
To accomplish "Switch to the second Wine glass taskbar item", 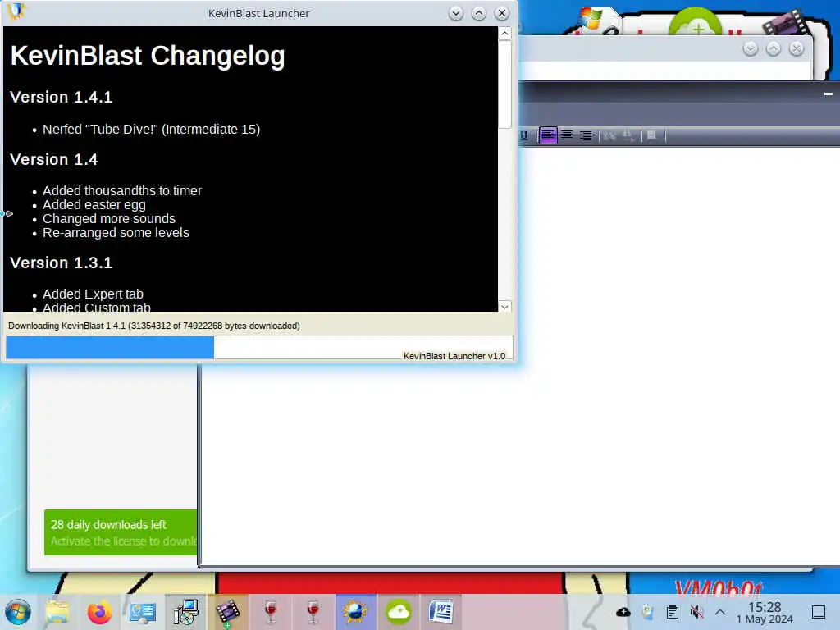I will pos(313,612).
